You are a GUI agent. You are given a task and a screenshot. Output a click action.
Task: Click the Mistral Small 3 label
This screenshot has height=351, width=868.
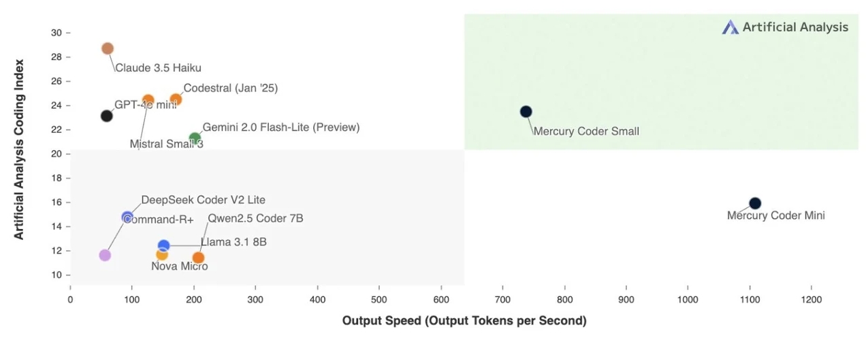point(167,144)
